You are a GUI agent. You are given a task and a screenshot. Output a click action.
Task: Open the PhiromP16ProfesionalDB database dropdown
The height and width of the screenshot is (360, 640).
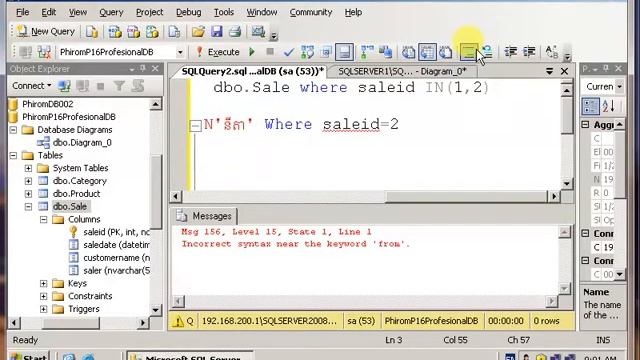point(180,52)
